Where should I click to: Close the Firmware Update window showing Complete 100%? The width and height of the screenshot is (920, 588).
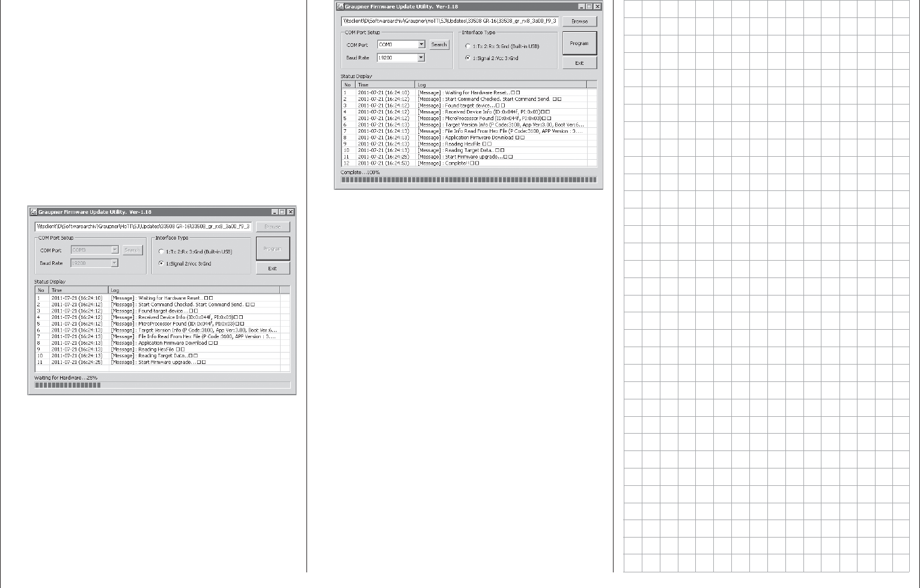[597, 7]
